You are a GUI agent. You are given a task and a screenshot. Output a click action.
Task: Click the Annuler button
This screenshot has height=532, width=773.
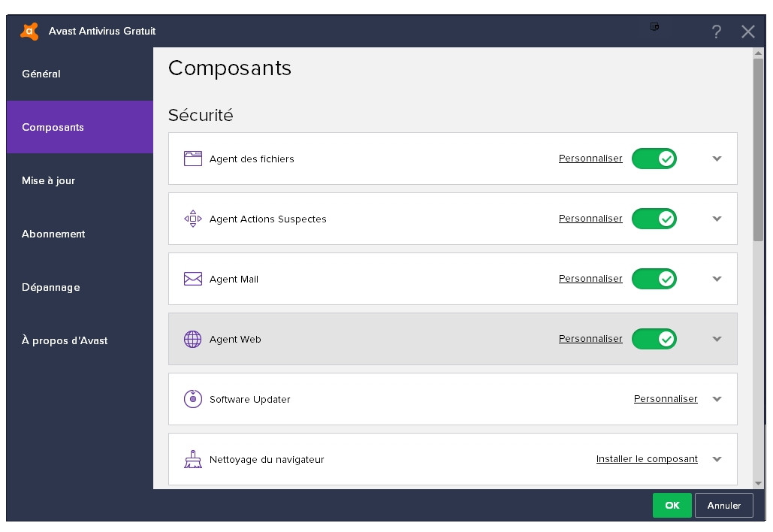coord(723,506)
